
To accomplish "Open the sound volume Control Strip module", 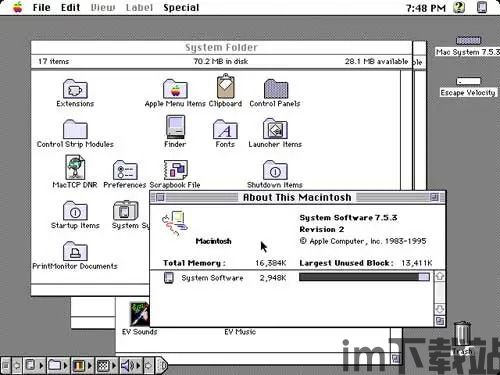I will point(131,366).
